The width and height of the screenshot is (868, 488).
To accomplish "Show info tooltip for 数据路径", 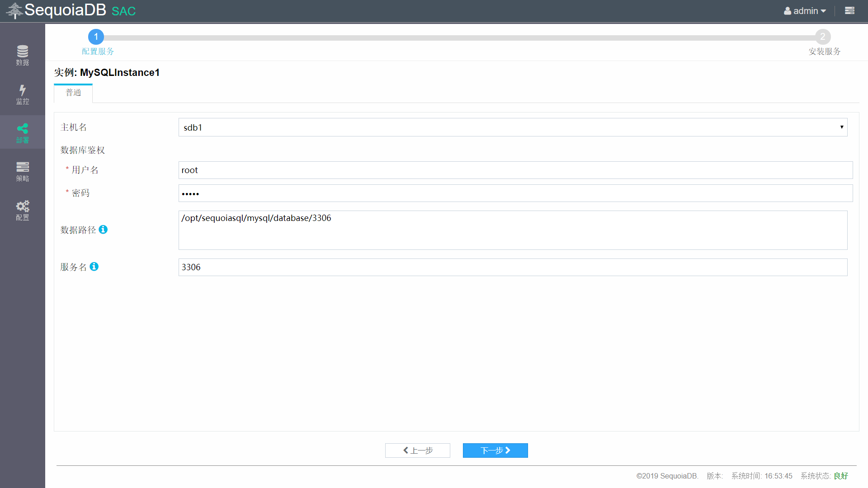I will click(x=103, y=230).
